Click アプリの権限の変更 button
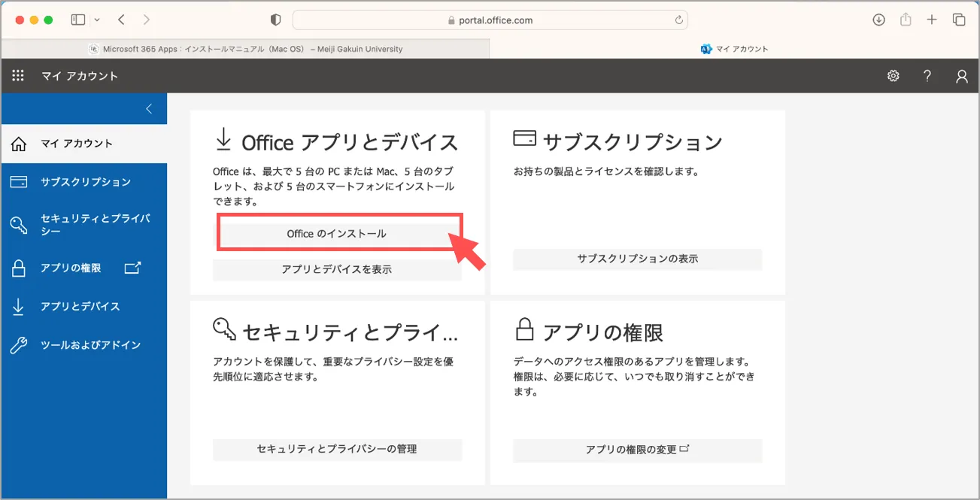 pyautogui.click(x=638, y=450)
